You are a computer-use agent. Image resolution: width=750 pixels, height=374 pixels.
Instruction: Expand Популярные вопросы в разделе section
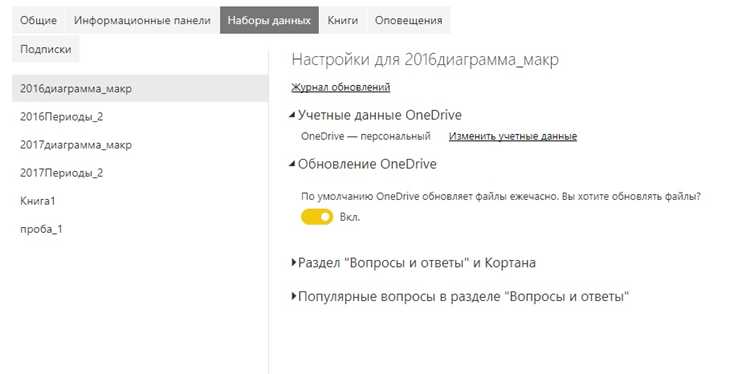point(460,297)
